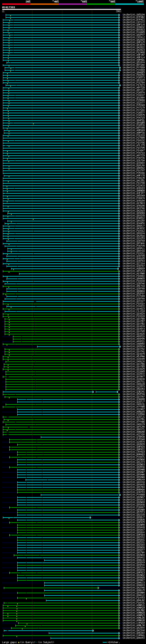Screen dimensions: 146x644
Task: Select hit label UniRef100_P22433
Action: (x=133, y=186)
